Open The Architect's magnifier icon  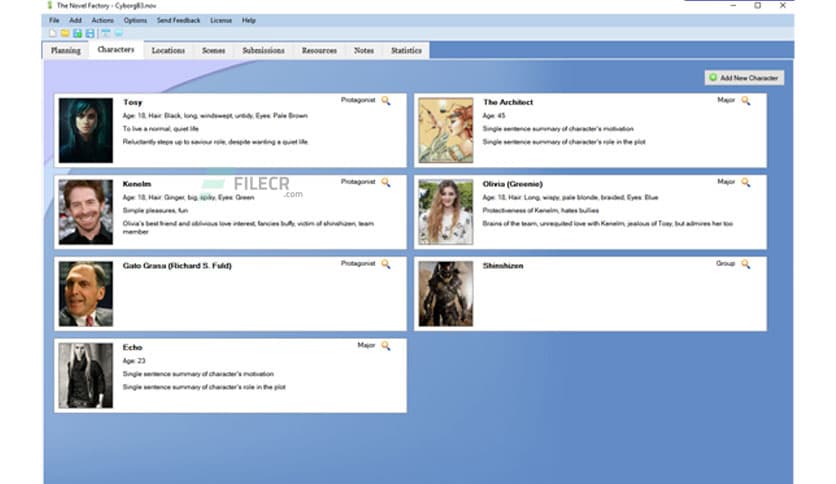point(746,101)
